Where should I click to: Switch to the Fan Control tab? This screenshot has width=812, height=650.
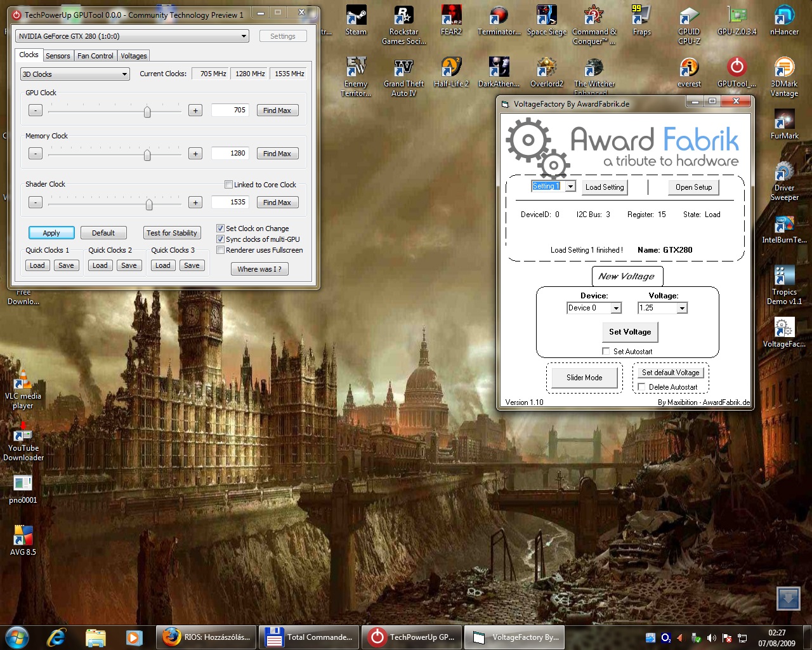tap(95, 56)
